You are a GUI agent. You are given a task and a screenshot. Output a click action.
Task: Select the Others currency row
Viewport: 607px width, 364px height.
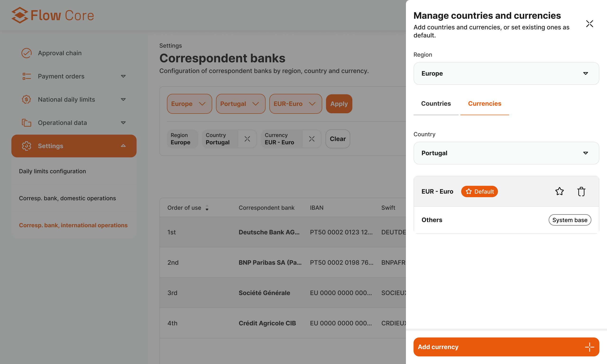[506, 220]
